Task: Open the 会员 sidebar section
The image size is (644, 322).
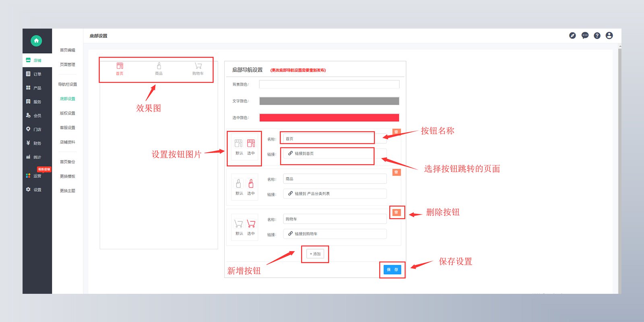Action: [37, 116]
